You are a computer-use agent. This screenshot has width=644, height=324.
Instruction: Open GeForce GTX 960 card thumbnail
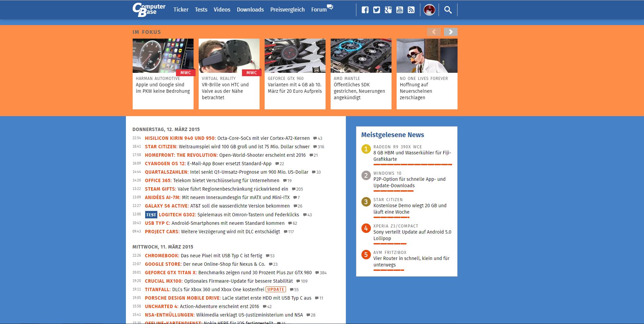(x=295, y=56)
